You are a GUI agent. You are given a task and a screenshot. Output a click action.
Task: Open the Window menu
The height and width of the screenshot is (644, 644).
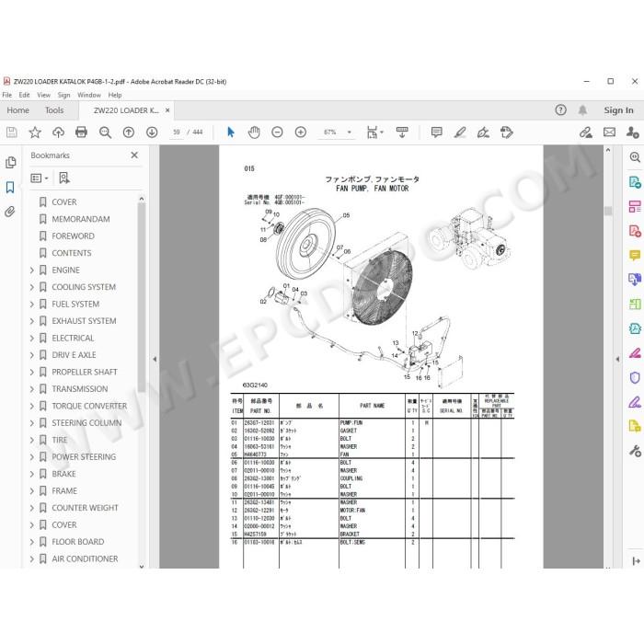(89, 95)
